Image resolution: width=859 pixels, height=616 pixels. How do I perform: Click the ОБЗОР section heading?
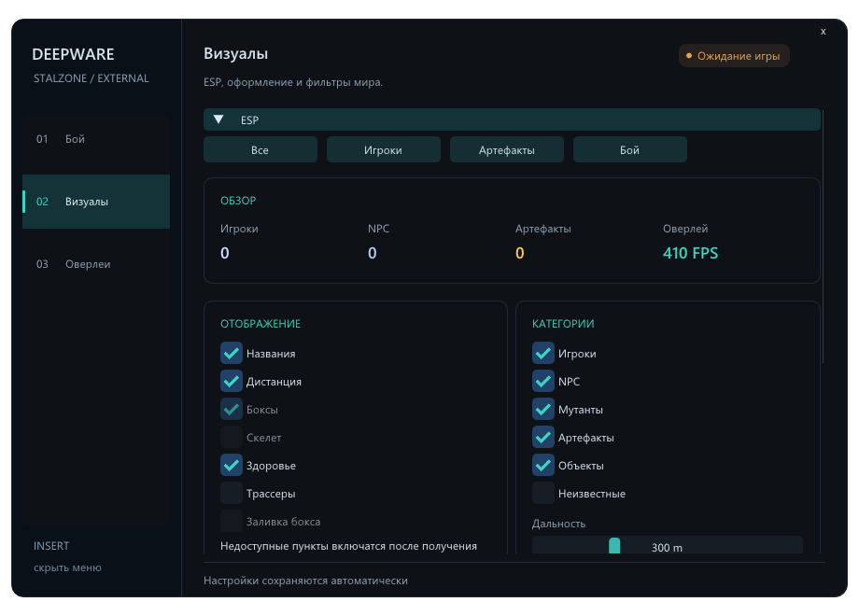click(238, 201)
